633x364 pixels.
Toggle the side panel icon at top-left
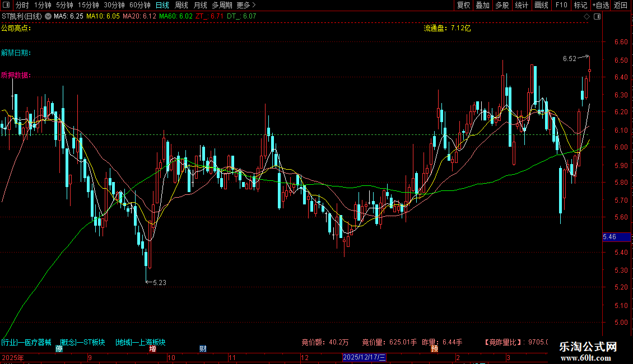[x=6, y=5]
